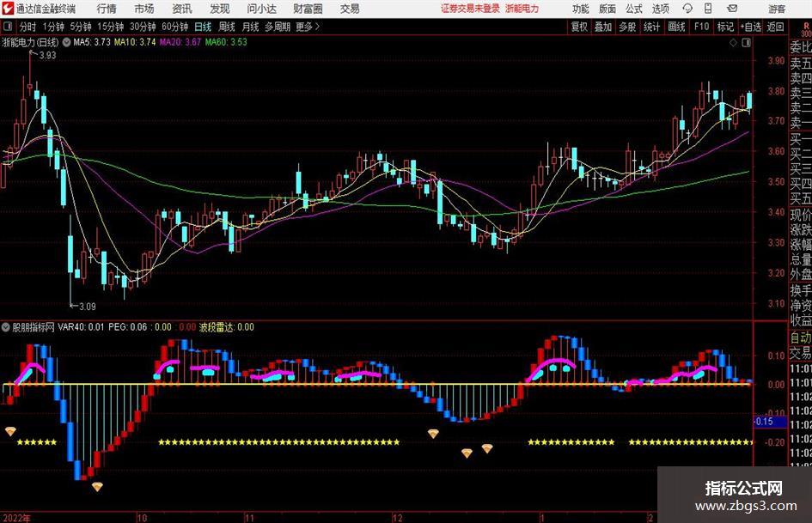Click the VAR40: 0.01 indicator value
This screenshot has width=812, height=523.
click(x=81, y=327)
